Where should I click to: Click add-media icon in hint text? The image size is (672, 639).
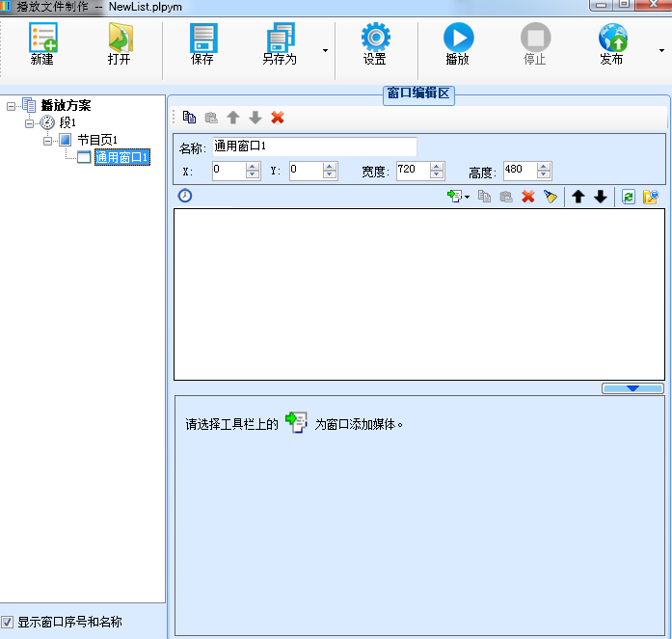coord(296,423)
